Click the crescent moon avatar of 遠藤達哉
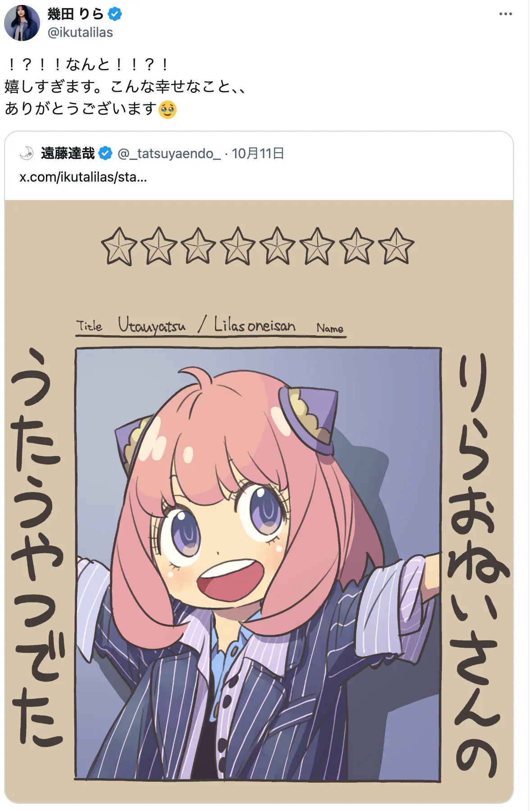Image resolution: width=532 pixels, height=811 pixels. 27,153
